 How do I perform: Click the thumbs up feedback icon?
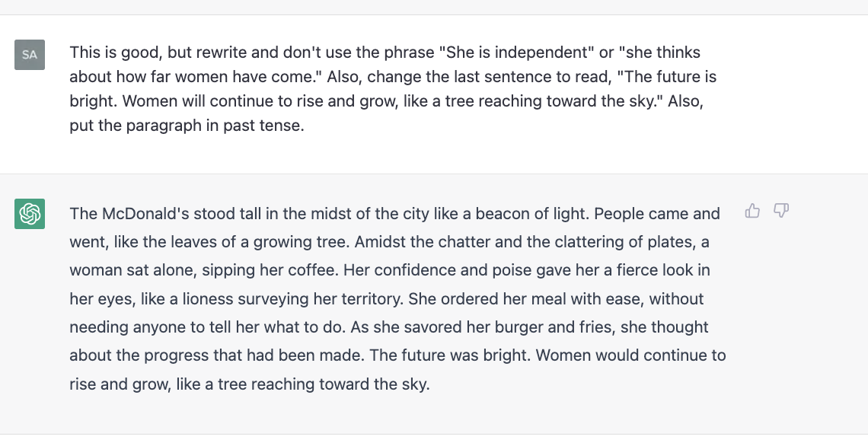pos(752,211)
